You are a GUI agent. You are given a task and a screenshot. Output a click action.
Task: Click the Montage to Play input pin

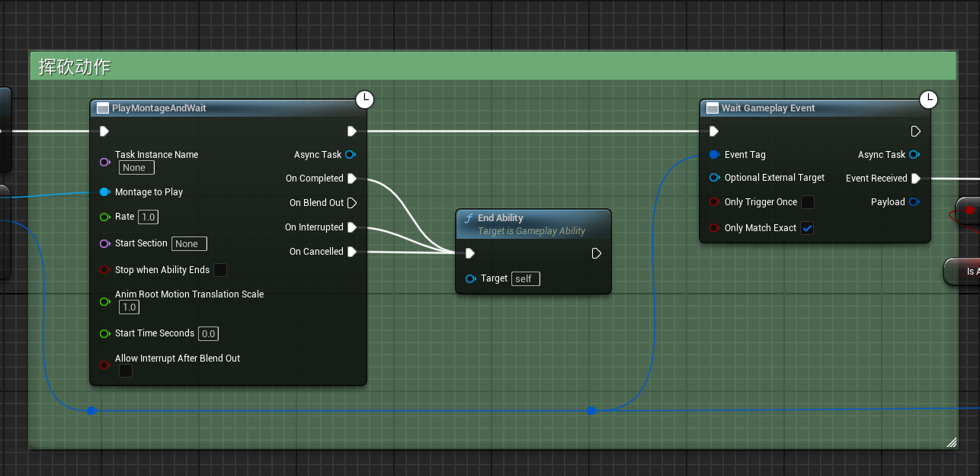coord(105,192)
